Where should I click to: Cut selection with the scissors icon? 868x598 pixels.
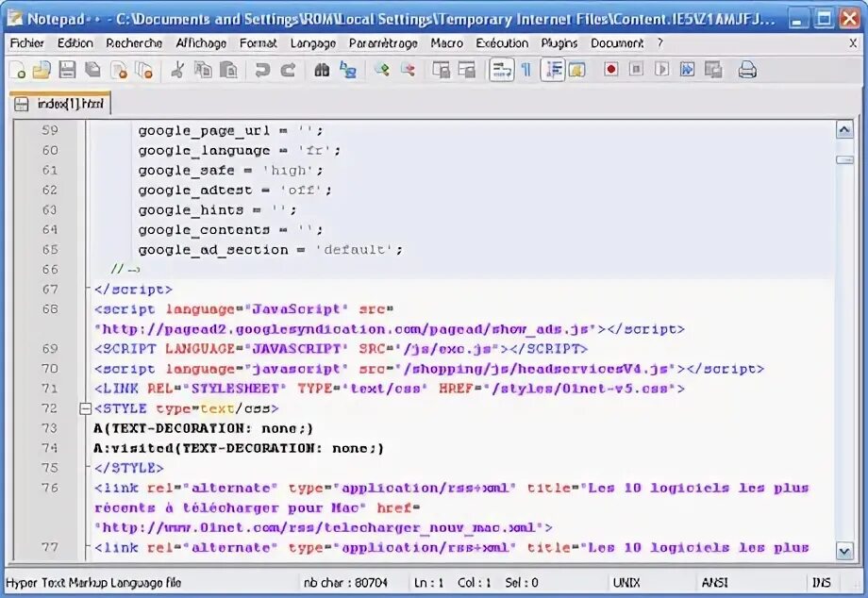pos(177,70)
